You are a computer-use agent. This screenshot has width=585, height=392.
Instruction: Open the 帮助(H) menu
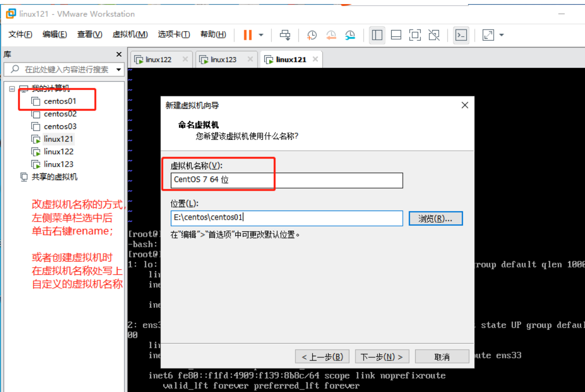coord(213,34)
